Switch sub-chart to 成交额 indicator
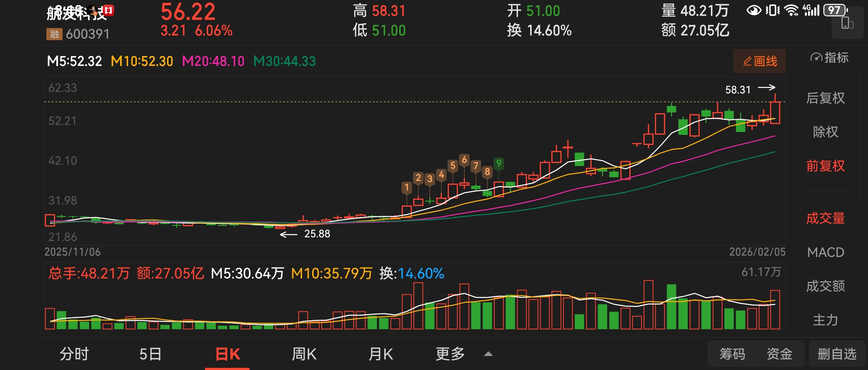The width and height of the screenshot is (868, 370). pyautogui.click(x=825, y=286)
